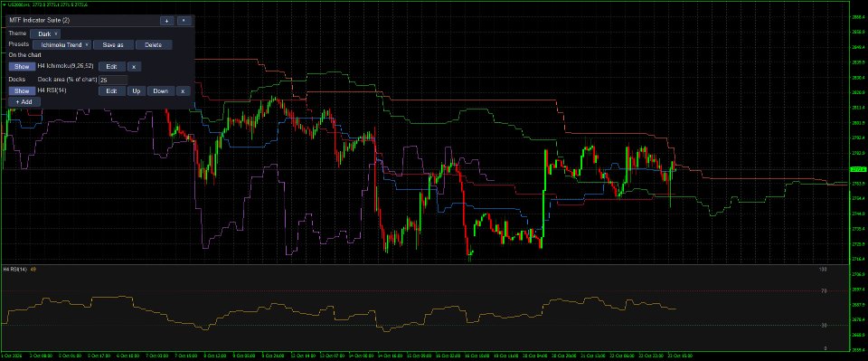
Task: Click the MTF Indicator Suite (2) title
Action: point(40,20)
